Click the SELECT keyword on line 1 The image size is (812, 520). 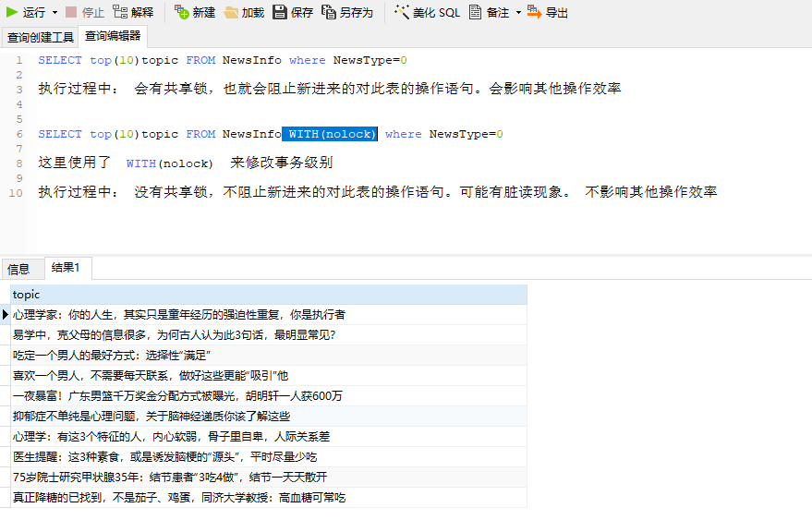pyautogui.click(x=60, y=60)
